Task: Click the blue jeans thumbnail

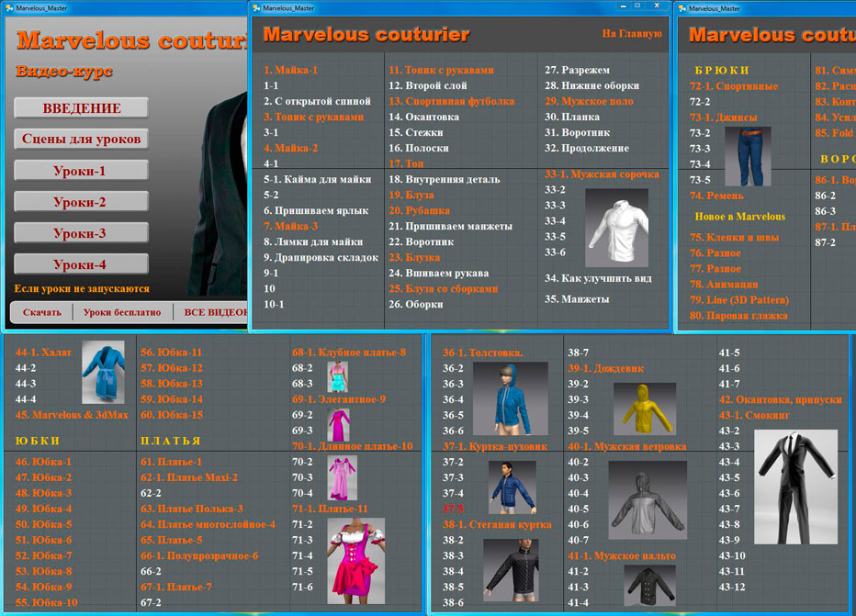Action: point(748,156)
